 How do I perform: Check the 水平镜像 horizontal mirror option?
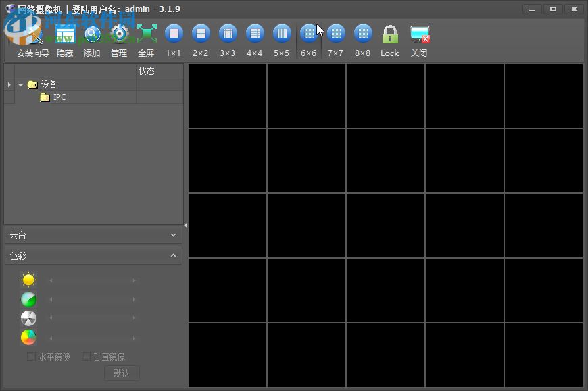click(x=31, y=356)
